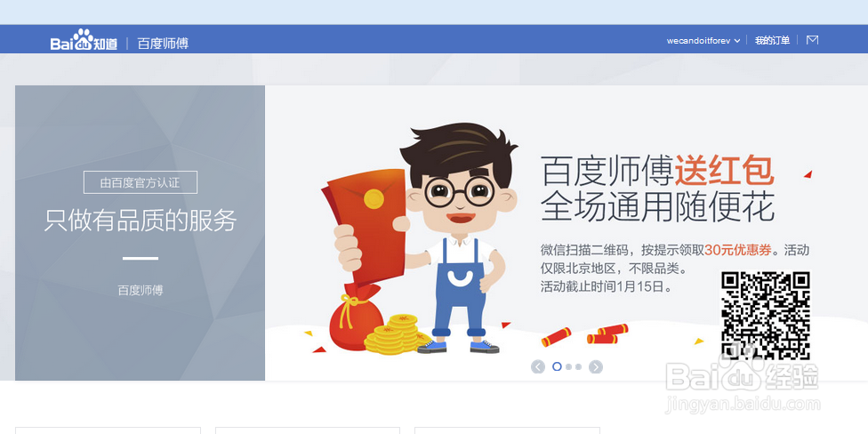This screenshot has height=434, width=868.
Task: Click the 由百度官方认证 outlined badge
Action: [140, 182]
